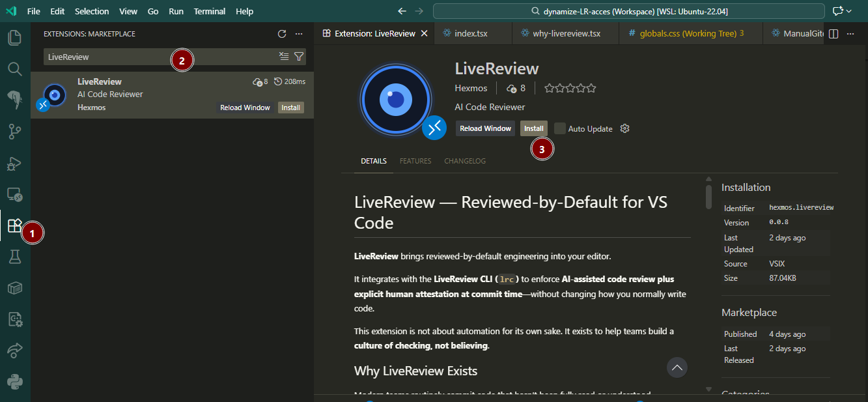Click the install count cloud icon in details
The height and width of the screenshot is (402, 868).
tap(511, 89)
